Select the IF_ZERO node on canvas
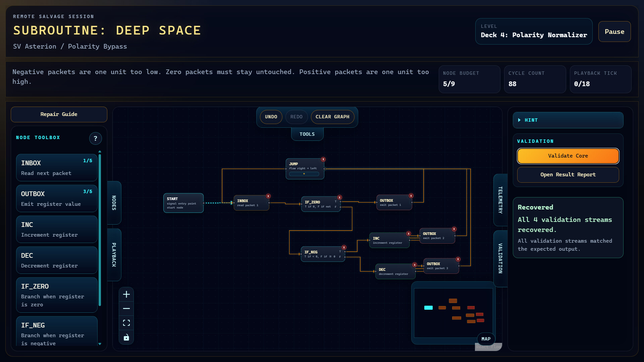 (x=321, y=204)
